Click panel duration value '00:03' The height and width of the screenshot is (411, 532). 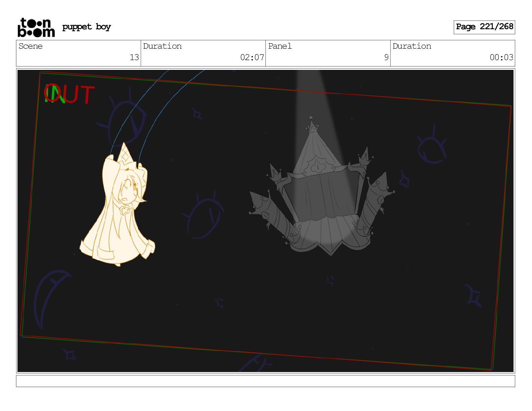pos(501,57)
